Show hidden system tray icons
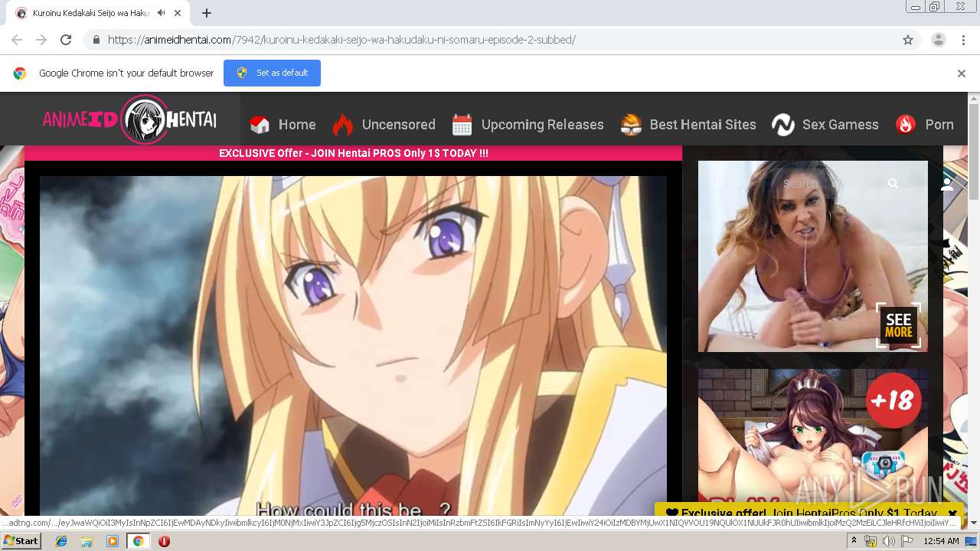980x551 pixels. point(854,541)
